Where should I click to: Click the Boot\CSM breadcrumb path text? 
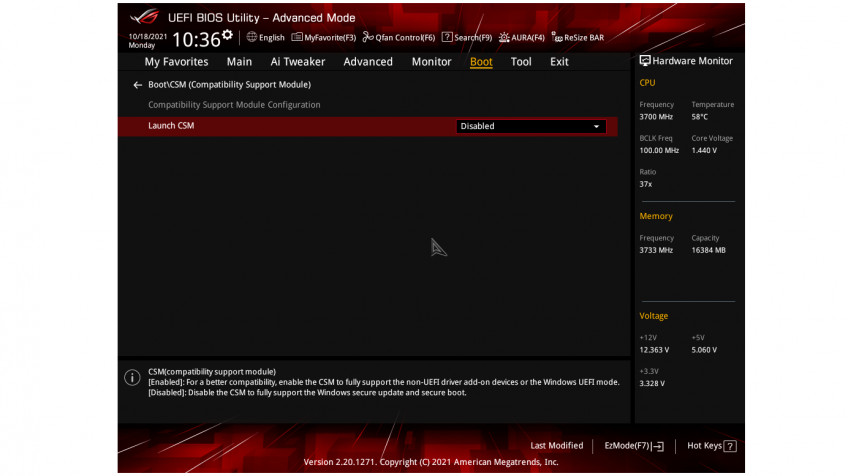click(229, 84)
